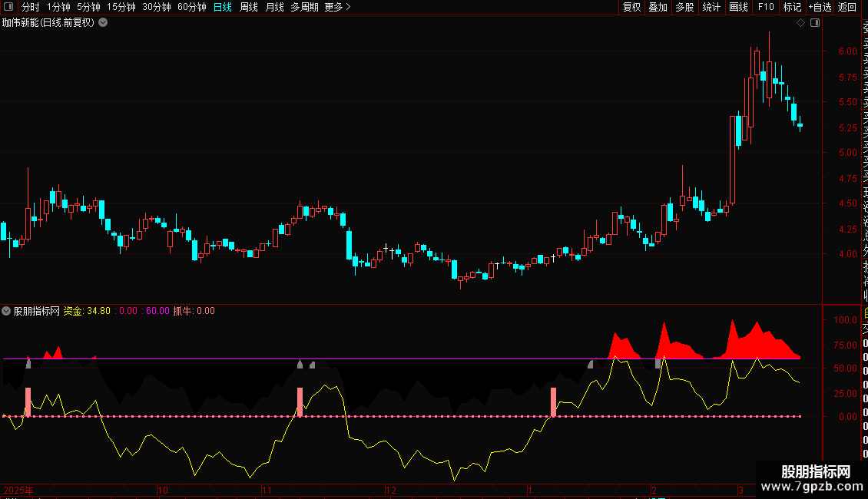Activate the 画线 drawing tool
The image size is (868, 499).
[x=738, y=7]
